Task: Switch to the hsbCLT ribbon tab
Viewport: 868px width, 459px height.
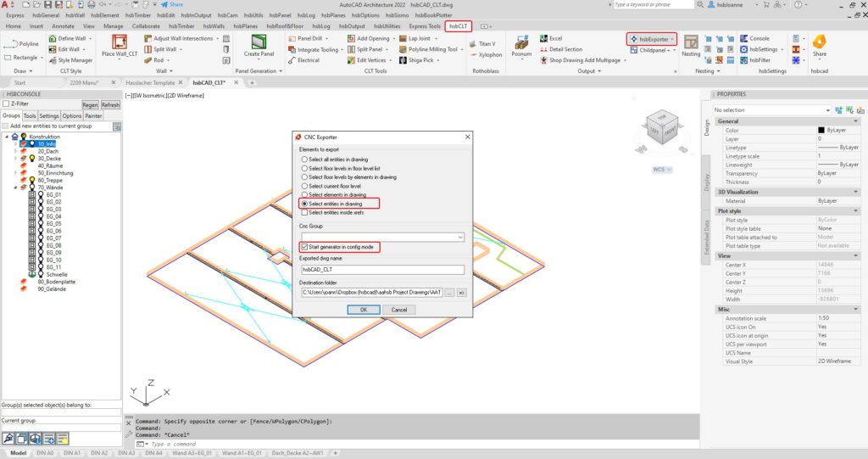Action: 458,26
